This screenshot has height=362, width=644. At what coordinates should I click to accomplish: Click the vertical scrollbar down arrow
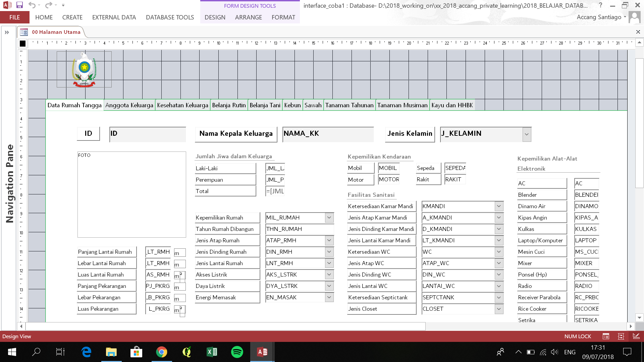(x=639, y=317)
